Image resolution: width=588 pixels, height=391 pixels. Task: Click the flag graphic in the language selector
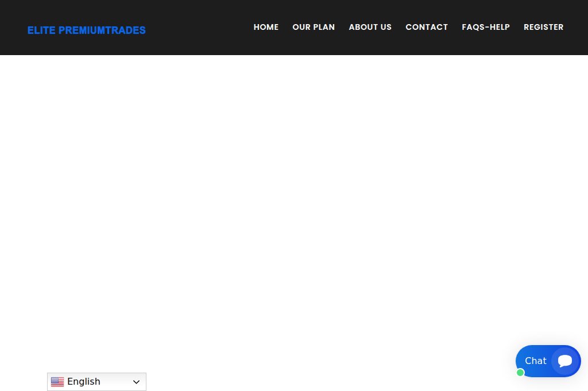pyautogui.click(x=57, y=382)
